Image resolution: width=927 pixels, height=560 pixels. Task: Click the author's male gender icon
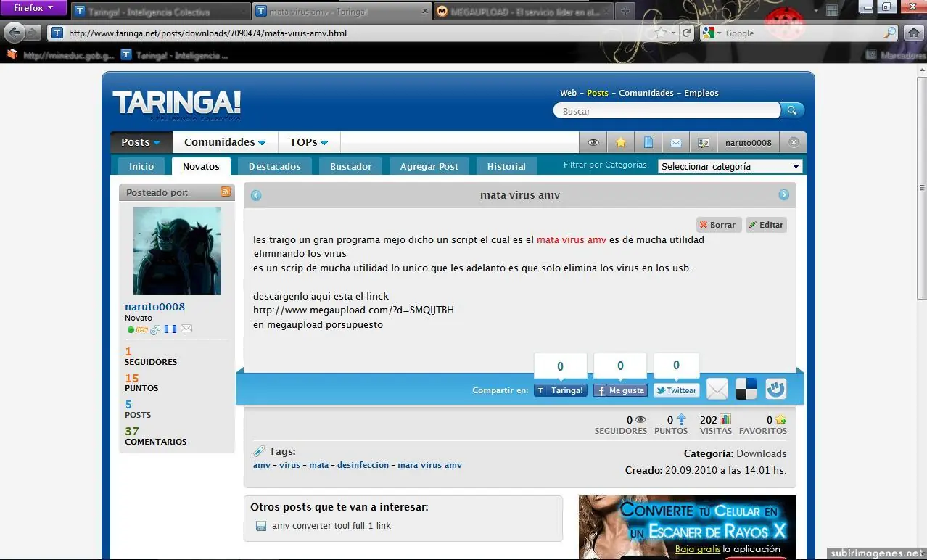pyautogui.click(x=155, y=329)
